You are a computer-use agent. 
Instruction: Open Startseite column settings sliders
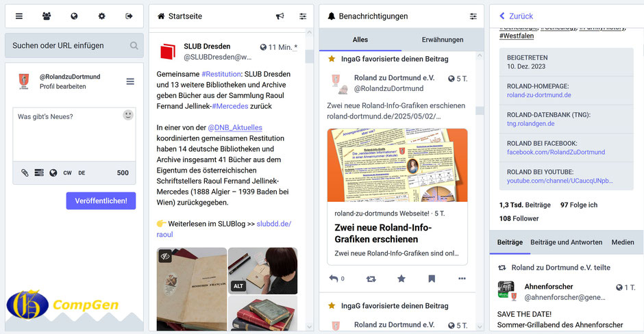point(303,16)
